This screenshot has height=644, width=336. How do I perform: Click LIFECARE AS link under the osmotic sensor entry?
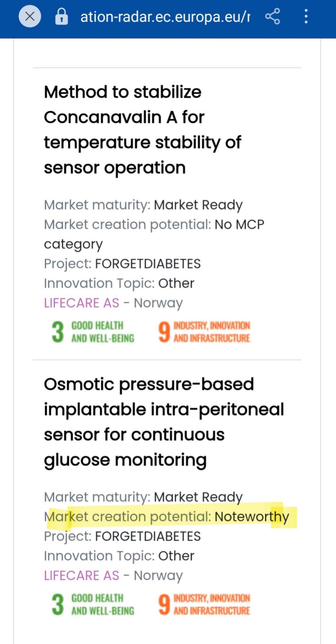click(x=82, y=575)
